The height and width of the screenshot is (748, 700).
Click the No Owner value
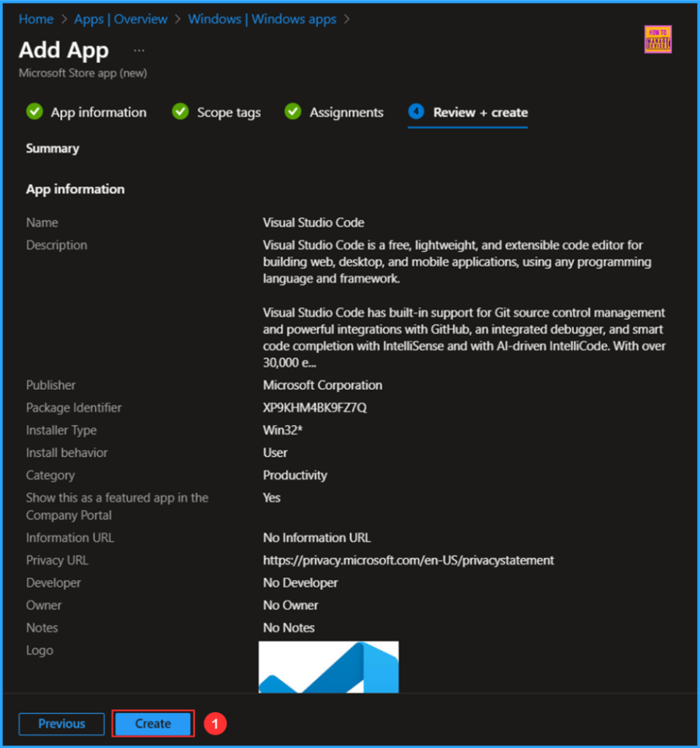tap(290, 606)
